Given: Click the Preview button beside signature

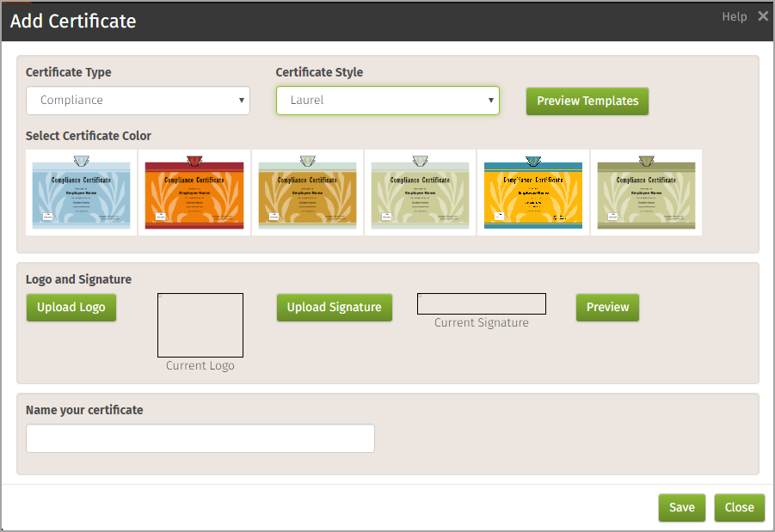Looking at the screenshot, I should (x=607, y=308).
